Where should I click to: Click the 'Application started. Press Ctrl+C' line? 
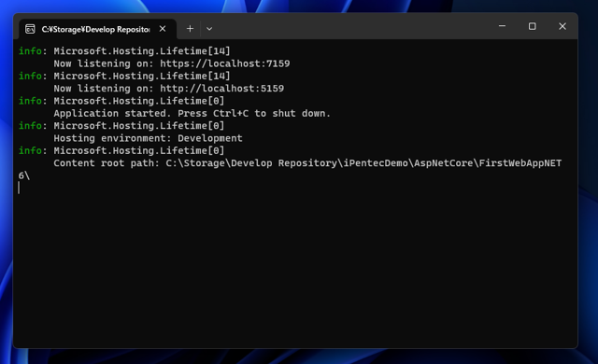click(x=192, y=114)
